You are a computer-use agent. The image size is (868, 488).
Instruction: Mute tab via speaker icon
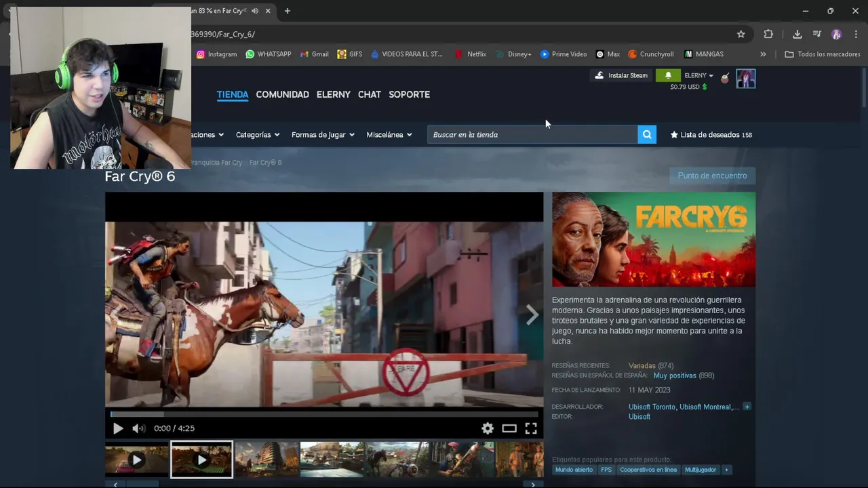(254, 11)
